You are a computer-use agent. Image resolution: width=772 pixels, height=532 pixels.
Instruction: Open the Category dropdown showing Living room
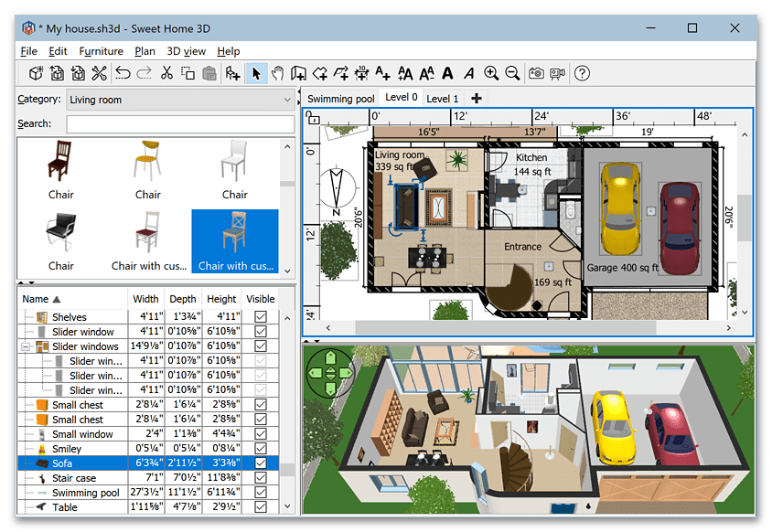coord(180,100)
